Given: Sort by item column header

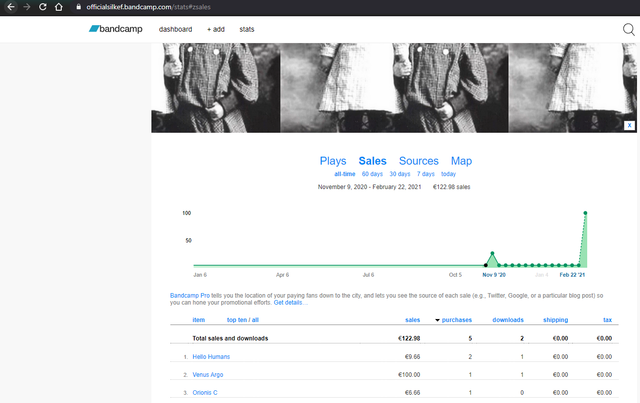Looking at the screenshot, I should (x=199, y=320).
